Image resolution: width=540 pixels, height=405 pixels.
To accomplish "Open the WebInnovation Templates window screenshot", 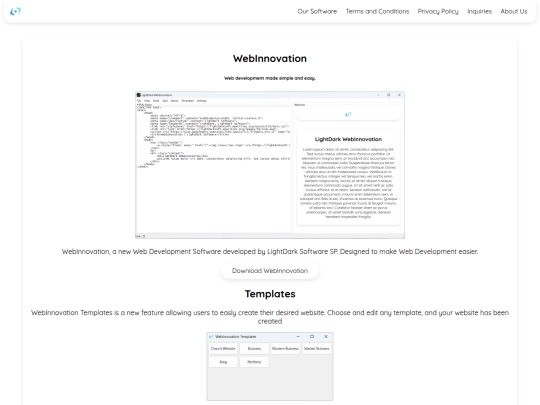I will click(x=270, y=366).
